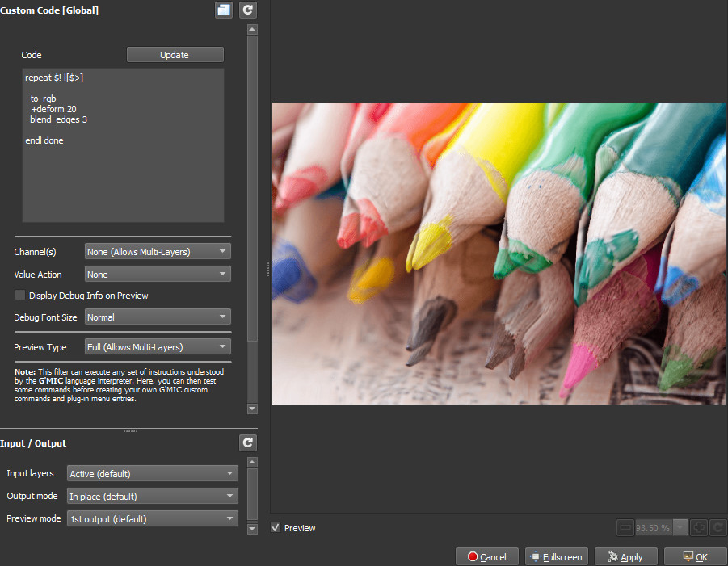Toggle the Preview checkbox
This screenshot has width=728, height=566.
click(x=276, y=528)
